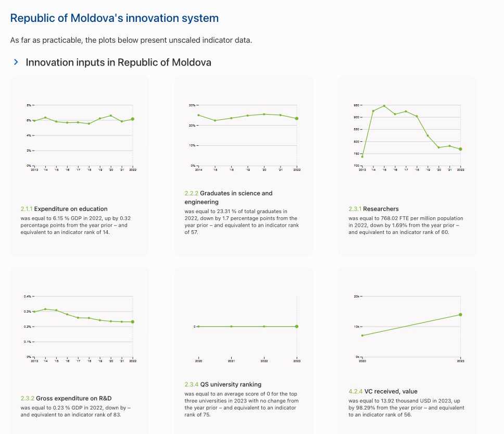Click the 2013 starting point on Researchers chart
Image resolution: width=504 pixels, height=434 pixels.
pos(362,156)
